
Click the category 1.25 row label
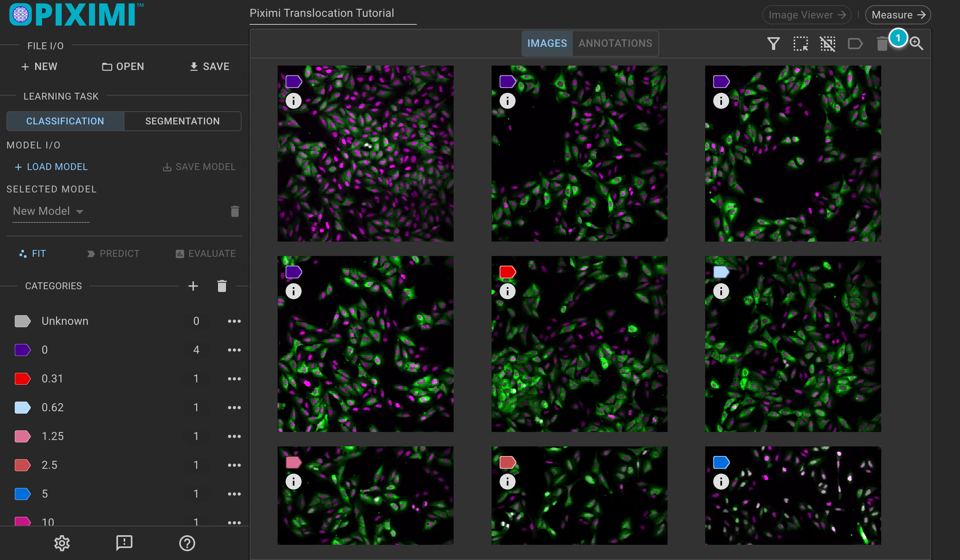(53, 436)
